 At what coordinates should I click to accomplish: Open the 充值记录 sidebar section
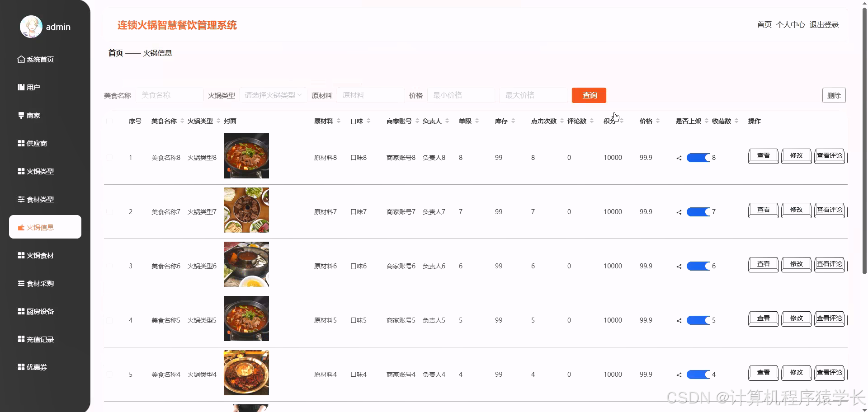[x=38, y=339]
